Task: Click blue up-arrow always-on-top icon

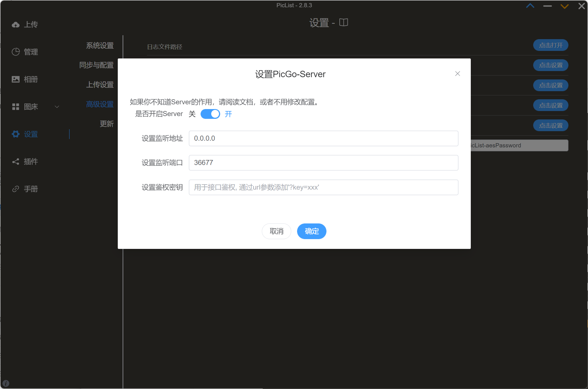Action: [x=530, y=6]
